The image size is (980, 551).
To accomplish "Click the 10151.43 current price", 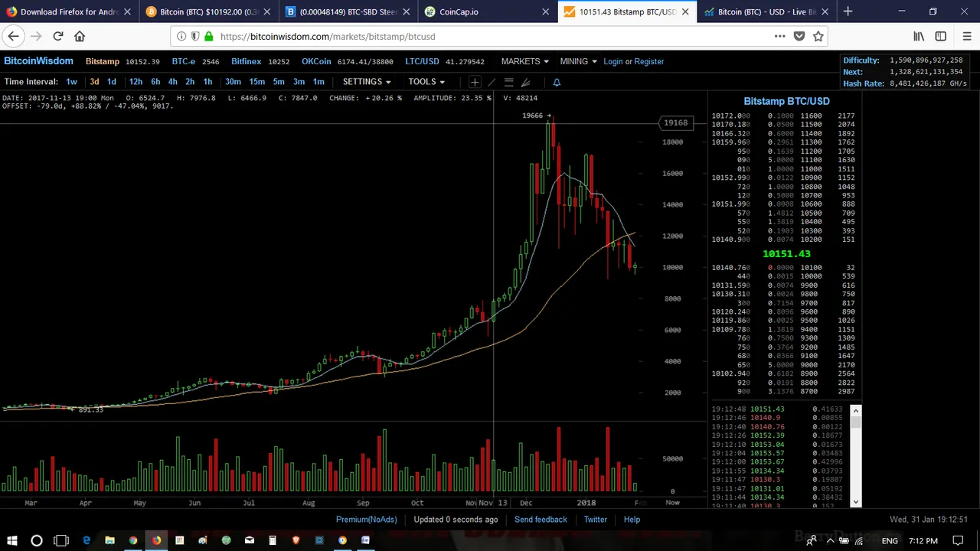I will pos(786,254).
